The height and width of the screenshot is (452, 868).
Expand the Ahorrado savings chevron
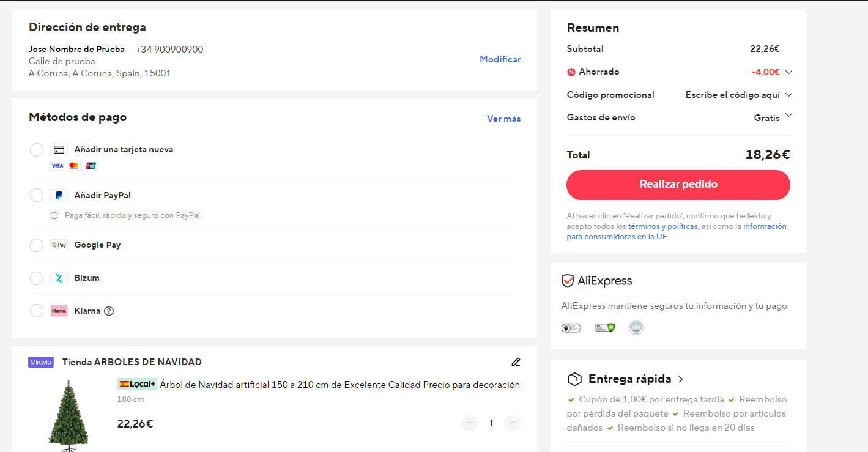(x=788, y=72)
